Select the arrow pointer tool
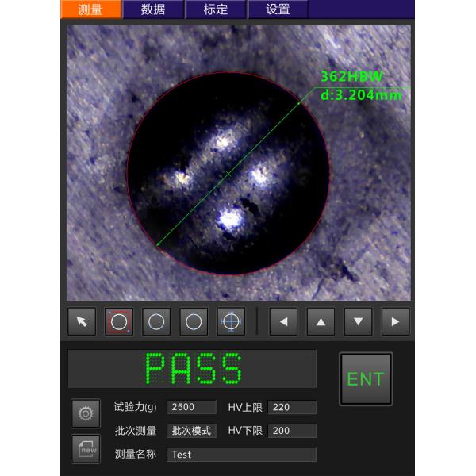The width and height of the screenshot is (476, 476). pyautogui.click(x=82, y=321)
